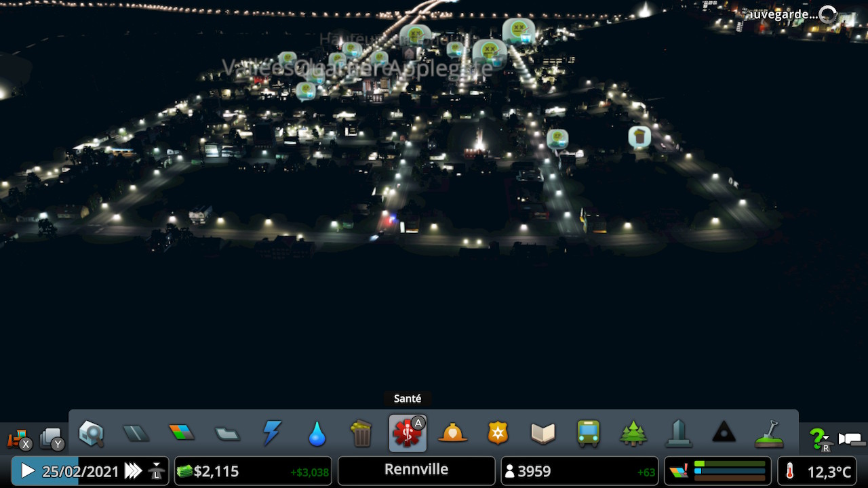Click the garbage pile-up notification bubble
868x488 pixels.
639,138
